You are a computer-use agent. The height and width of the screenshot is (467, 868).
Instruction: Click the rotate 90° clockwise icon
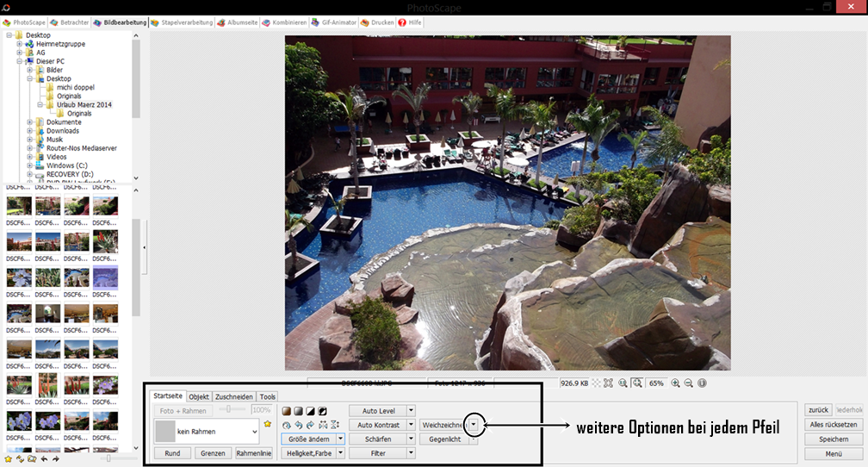[x=310, y=425]
